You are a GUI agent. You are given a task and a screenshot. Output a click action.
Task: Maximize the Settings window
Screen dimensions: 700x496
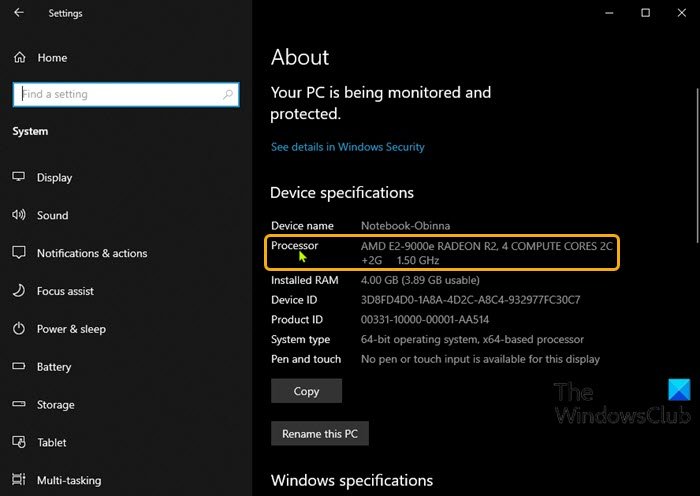coord(646,13)
